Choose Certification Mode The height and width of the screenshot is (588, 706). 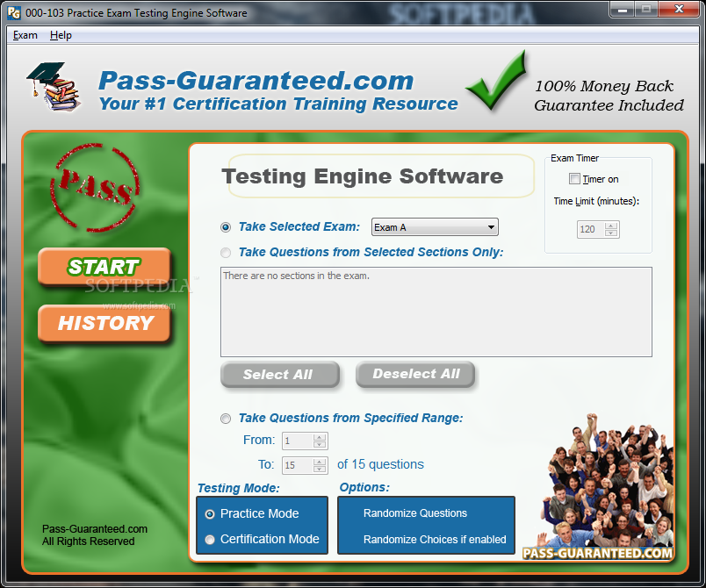pos(210,540)
